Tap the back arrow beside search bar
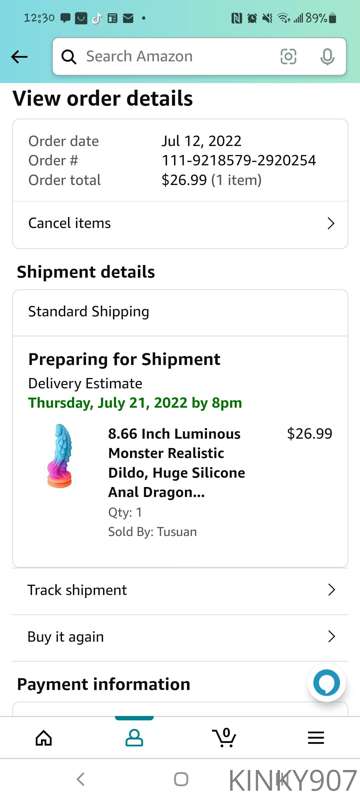 coord(19,57)
